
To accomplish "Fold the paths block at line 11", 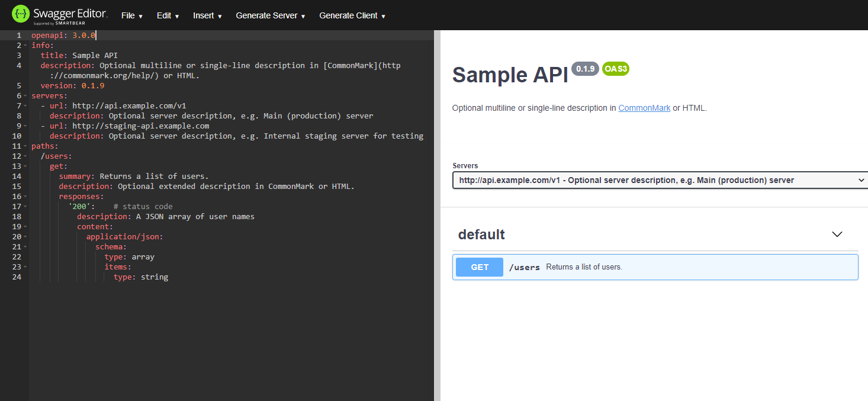I will coord(25,146).
